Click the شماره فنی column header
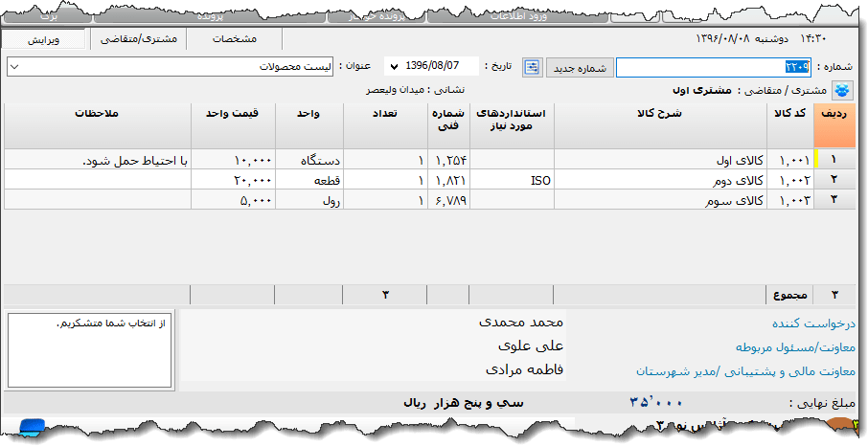 tap(448, 125)
